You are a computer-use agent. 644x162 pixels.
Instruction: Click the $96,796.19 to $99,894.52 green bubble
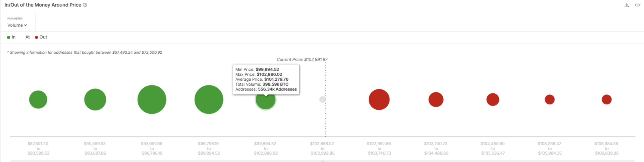209,99
